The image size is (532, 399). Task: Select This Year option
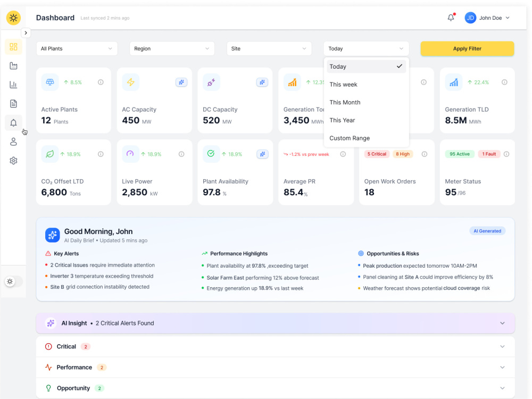pyautogui.click(x=366, y=120)
